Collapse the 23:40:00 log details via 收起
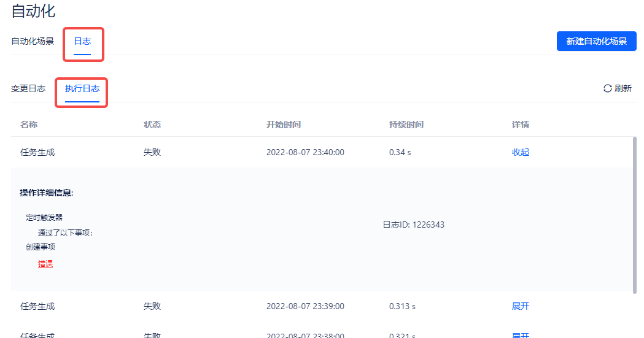The height and width of the screenshot is (338, 644). [520, 152]
